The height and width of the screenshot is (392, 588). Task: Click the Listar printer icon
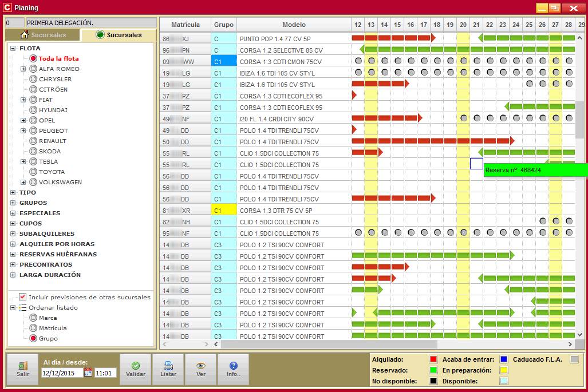pyautogui.click(x=168, y=366)
